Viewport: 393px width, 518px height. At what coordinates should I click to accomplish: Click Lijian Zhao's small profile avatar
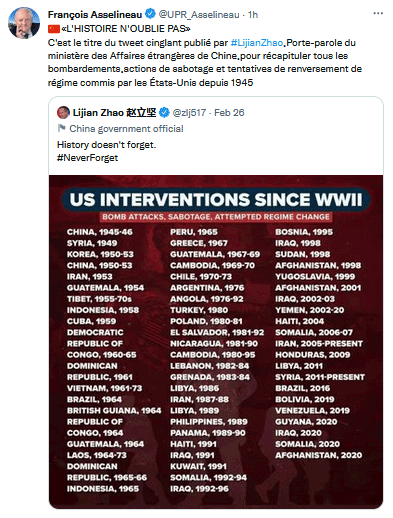click(63, 112)
